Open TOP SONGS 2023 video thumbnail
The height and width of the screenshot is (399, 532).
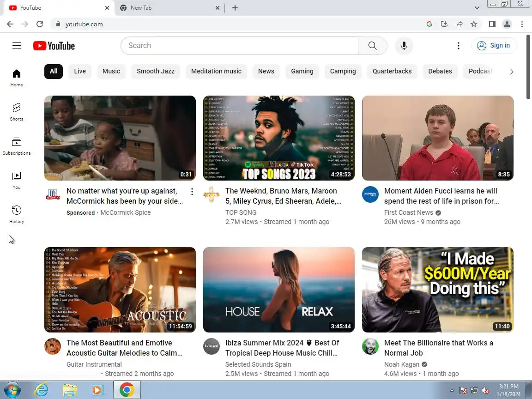(x=279, y=138)
